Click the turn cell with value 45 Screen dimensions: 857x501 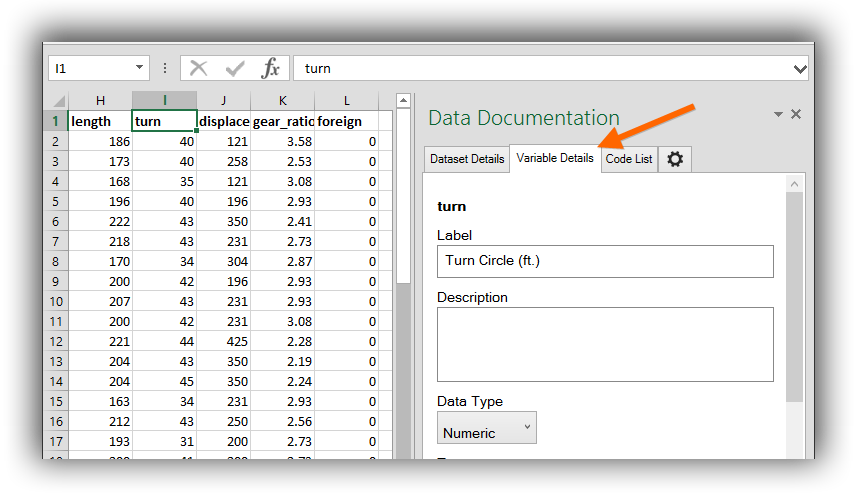(x=165, y=381)
